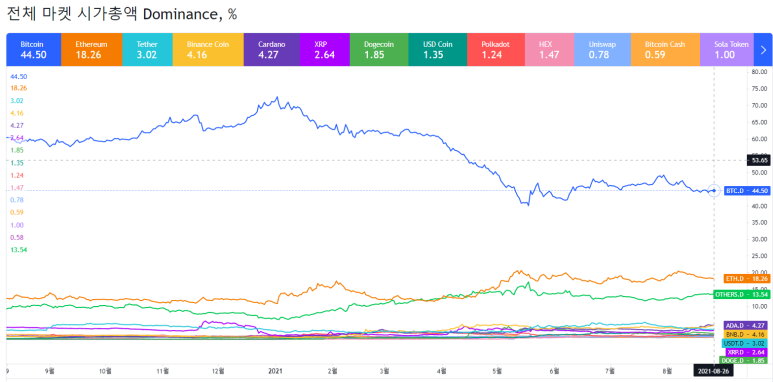Click the Sola Token 1.00 tile
The image size is (773, 382).
pos(727,50)
